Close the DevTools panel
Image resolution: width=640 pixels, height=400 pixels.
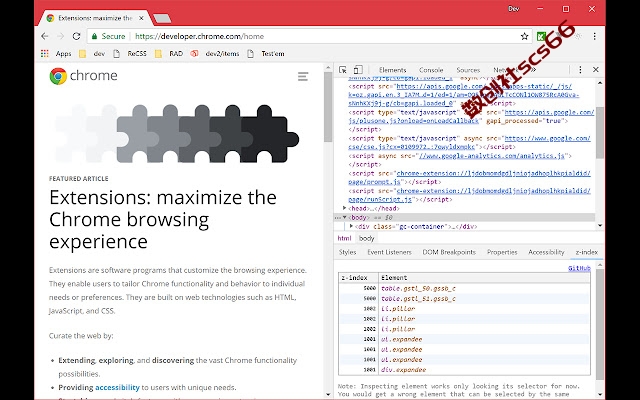596,70
